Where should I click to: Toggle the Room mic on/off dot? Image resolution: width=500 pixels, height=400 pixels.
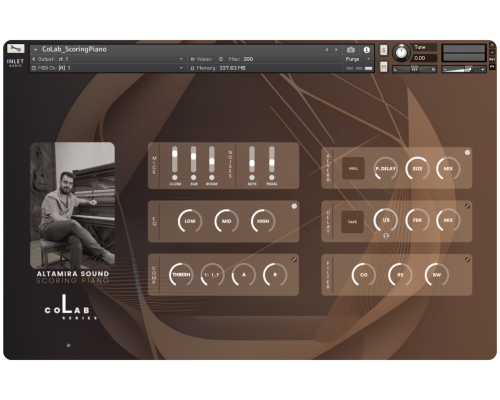click(212, 177)
